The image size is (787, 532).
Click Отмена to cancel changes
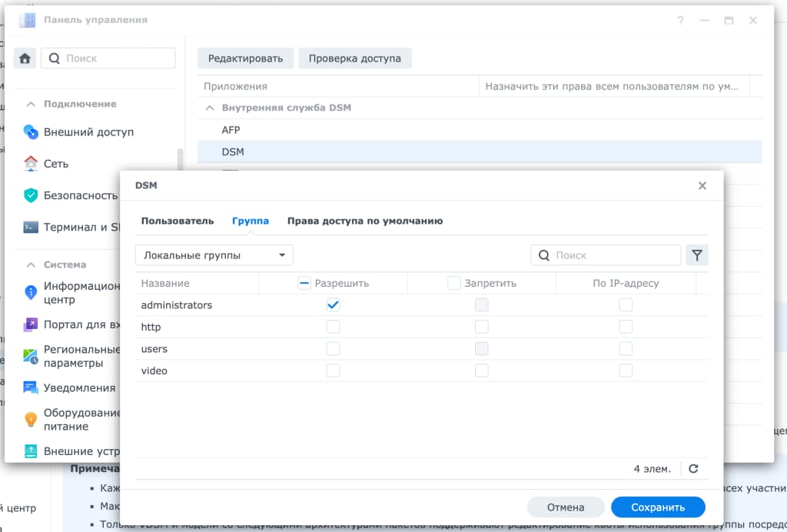click(x=566, y=507)
